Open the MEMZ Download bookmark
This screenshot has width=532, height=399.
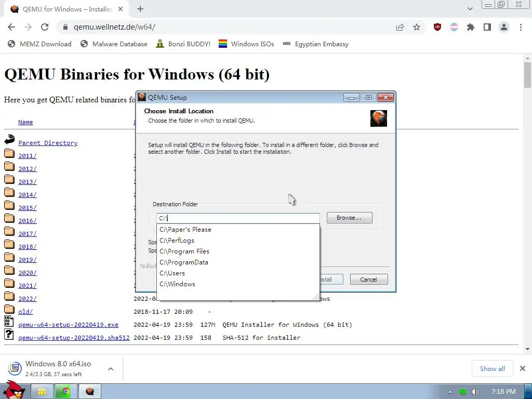click(39, 44)
